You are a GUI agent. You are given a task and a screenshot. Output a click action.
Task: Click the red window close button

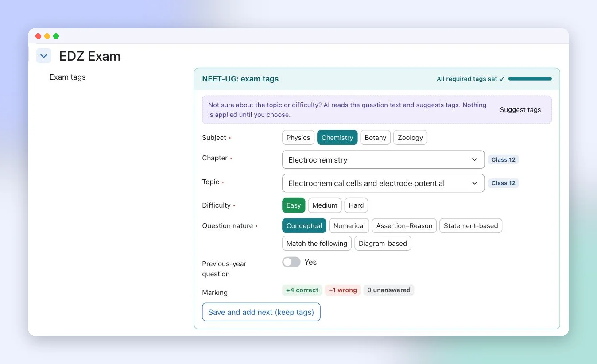pos(38,36)
